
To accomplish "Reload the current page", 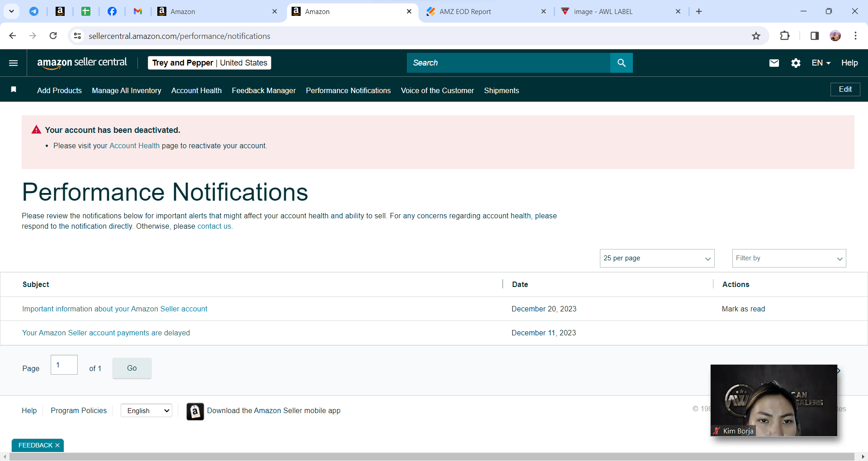I will [53, 36].
